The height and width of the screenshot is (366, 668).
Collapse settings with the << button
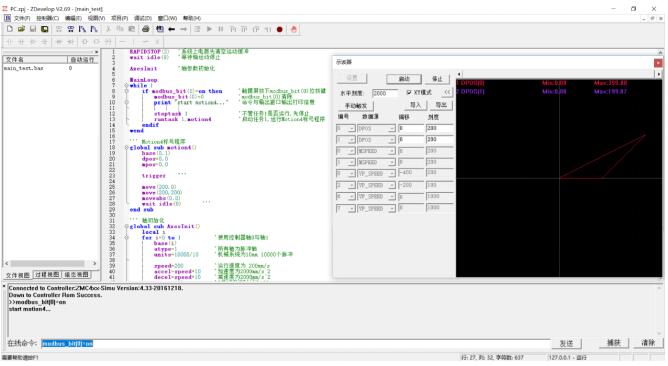[x=447, y=92]
